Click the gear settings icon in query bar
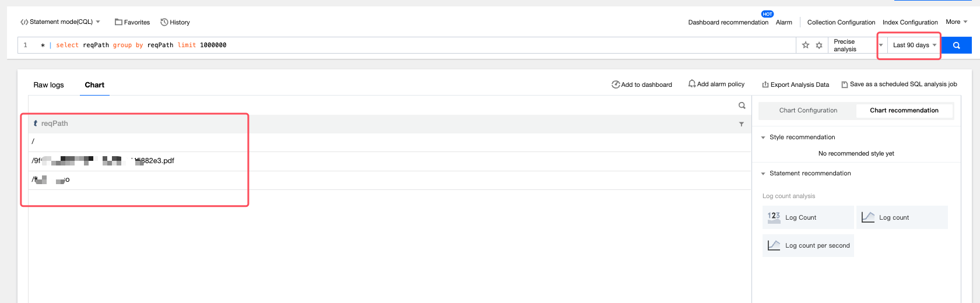Image resolution: width=980 pixels, height=303 pixels. coord(819,45)
